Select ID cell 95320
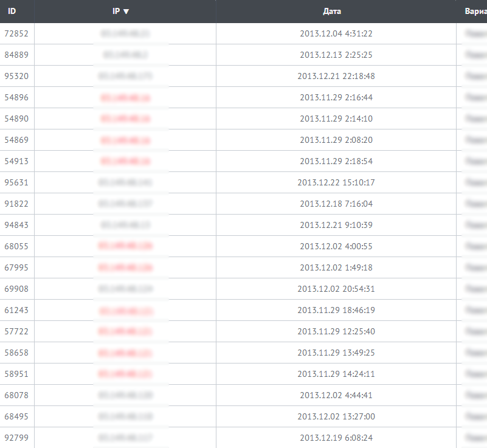487x448 pixels. click(16, 76)
